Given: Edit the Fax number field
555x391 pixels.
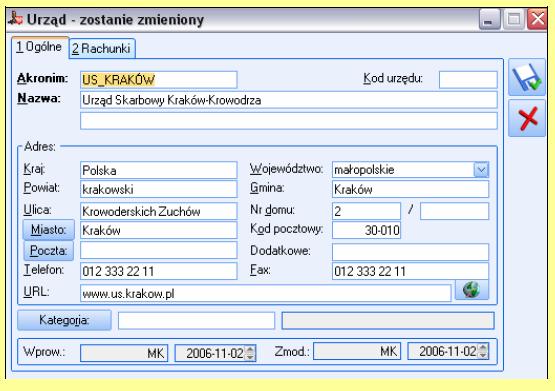Looking at the screenshot, I should click(410, 271).
